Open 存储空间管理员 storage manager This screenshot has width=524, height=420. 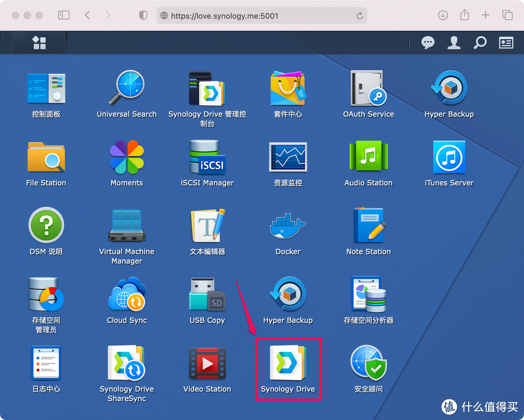[x=46, y=294]
